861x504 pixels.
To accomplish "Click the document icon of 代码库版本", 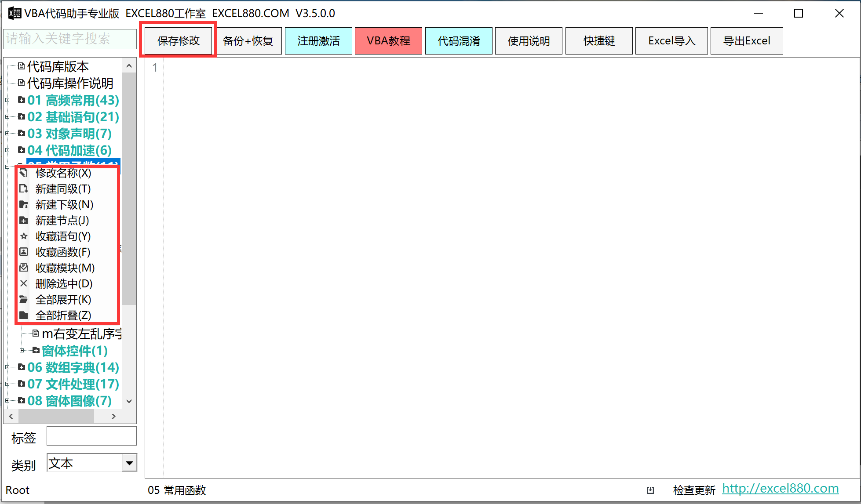I will coord(21,66).
